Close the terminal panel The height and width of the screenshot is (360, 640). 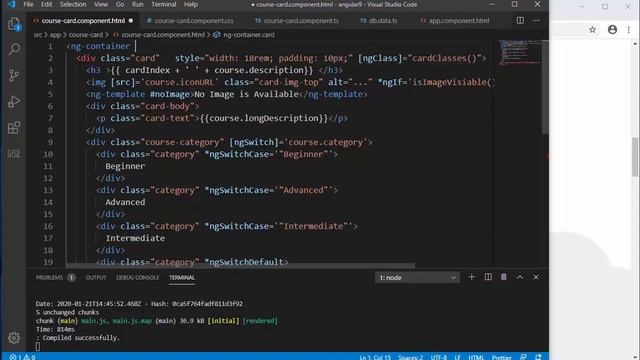[x=536, y=277]
